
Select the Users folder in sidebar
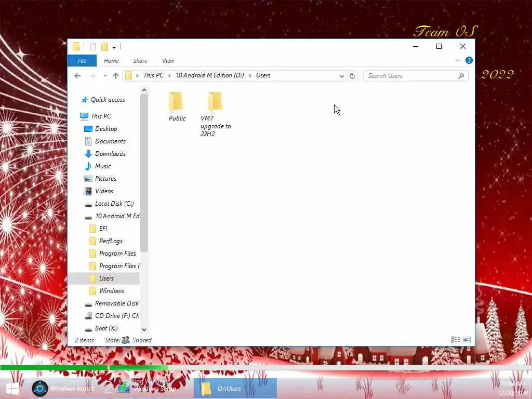coord(104,278)
